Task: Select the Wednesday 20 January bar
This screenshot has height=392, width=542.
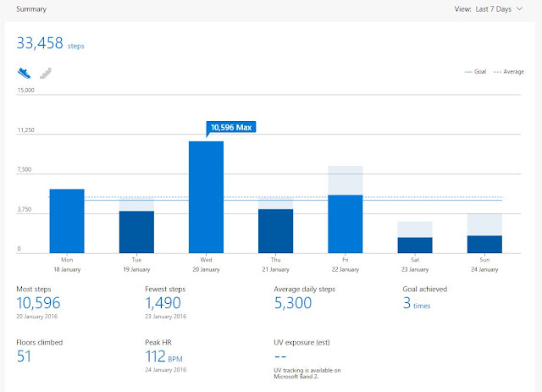Action: (206, 197)
